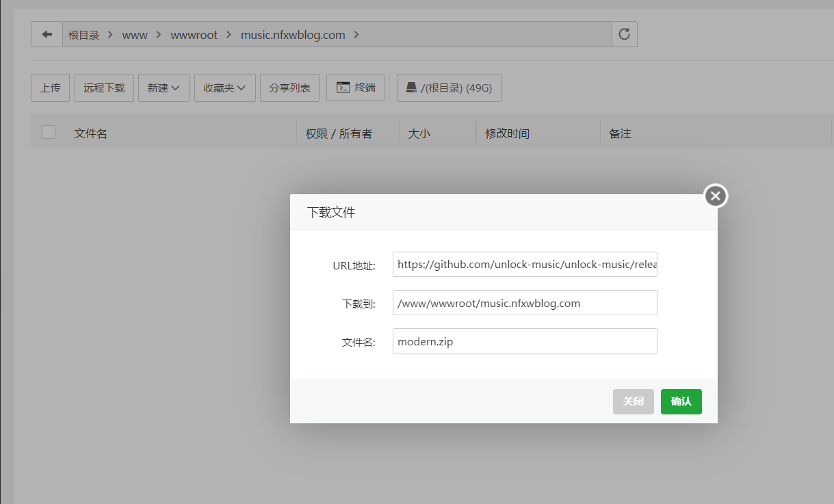Click the back arrow navigation icon
The width and height of the screenshot is (834, 504).
pos(47,34)
